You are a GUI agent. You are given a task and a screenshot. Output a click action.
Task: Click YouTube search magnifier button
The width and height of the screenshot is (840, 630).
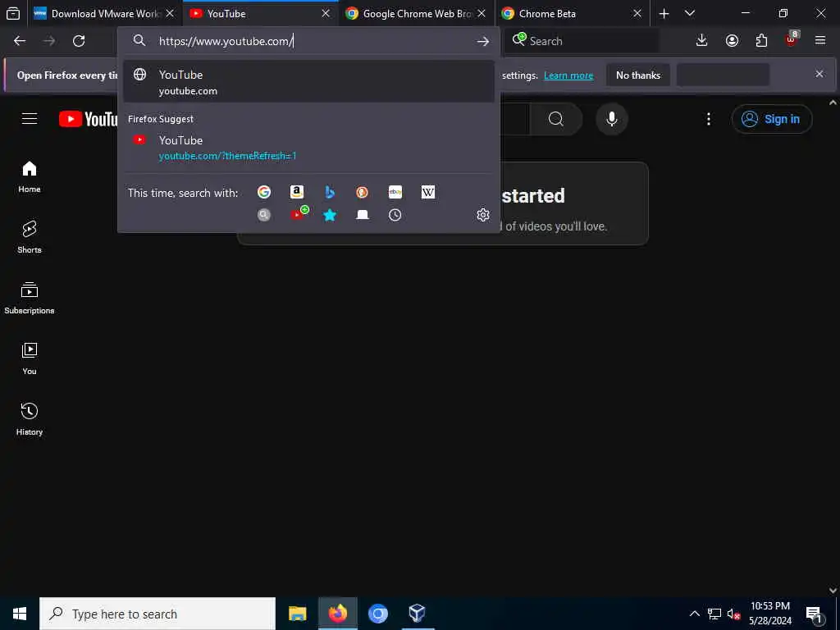[x=556, y=118]
